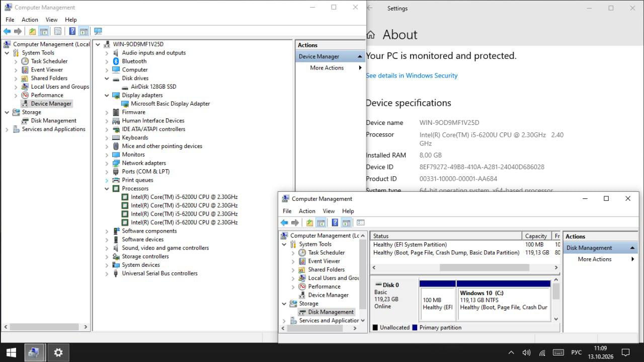Toggle Action Pane icon in Device Manager window toolbar
The image size is (644, 362).
[x=84, y=31]
